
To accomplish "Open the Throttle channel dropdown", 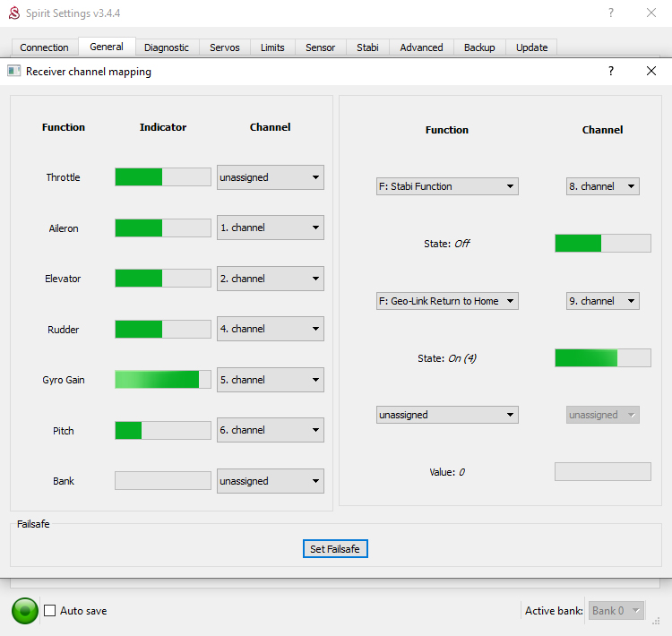I will [x=270, y=177].
